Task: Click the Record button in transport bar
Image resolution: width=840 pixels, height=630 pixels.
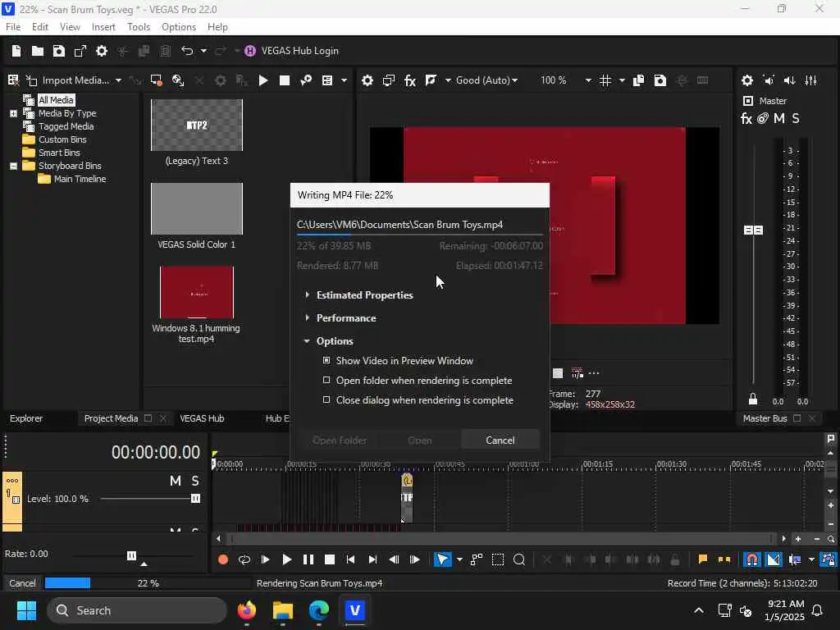Action: coord(223,559)
